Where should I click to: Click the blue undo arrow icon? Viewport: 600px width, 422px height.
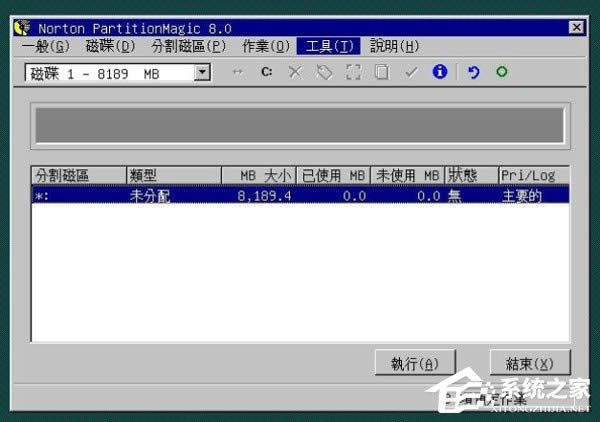click(473, 72)
